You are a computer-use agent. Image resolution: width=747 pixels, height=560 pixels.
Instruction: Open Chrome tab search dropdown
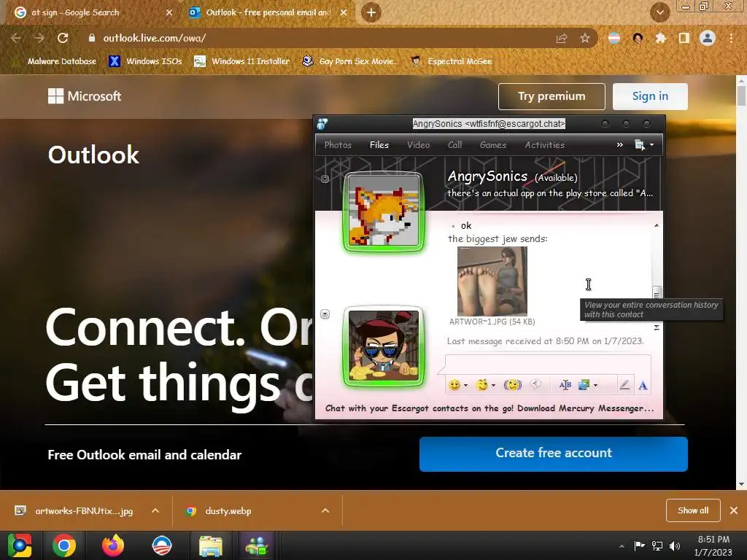tap(659, 12)
